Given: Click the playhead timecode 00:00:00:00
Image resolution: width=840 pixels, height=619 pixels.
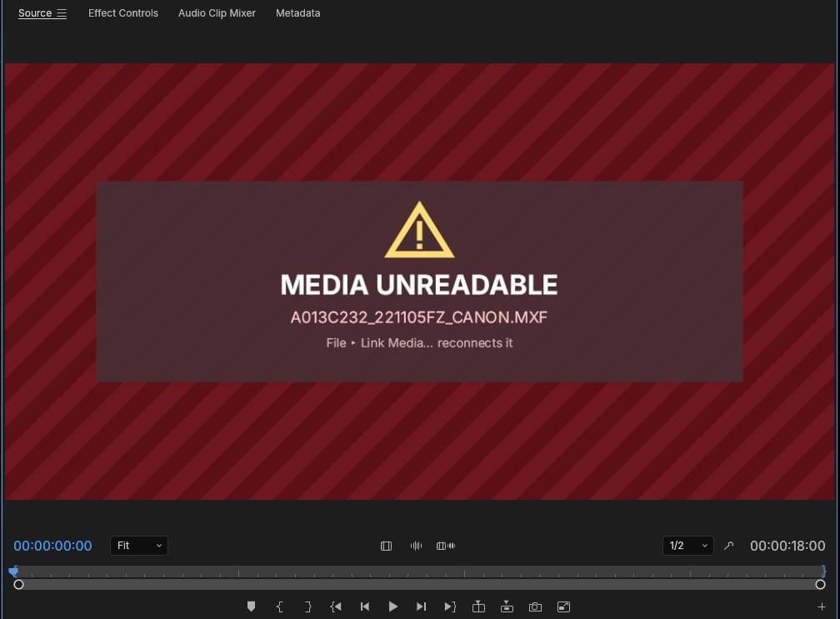Looking at the screenshot, I should tap(52, 546).
